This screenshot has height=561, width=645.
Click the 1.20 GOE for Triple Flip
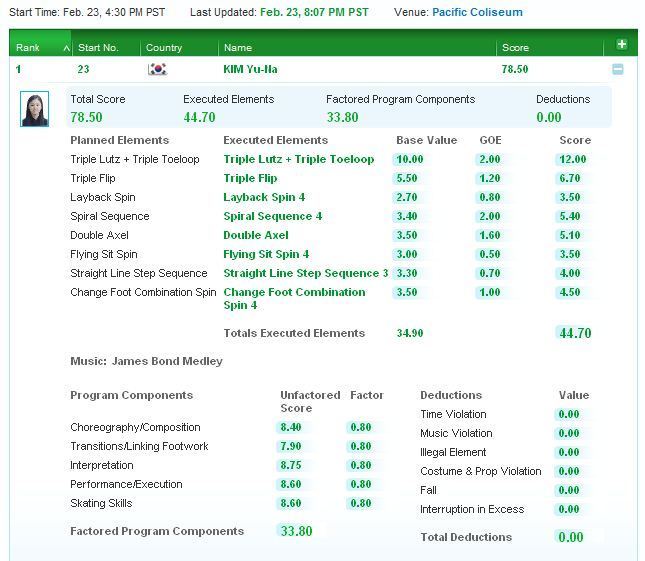tap(490, 178)
